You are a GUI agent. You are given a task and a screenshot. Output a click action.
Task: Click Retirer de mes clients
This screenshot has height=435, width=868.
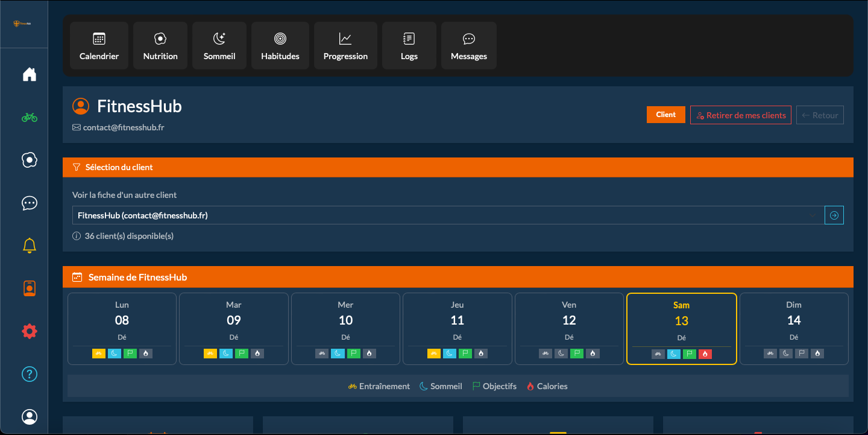740,115
